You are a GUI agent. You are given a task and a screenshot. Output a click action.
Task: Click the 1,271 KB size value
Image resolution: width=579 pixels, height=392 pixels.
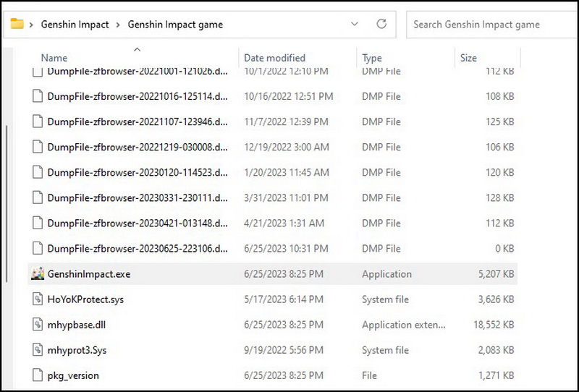coord(496,375)
